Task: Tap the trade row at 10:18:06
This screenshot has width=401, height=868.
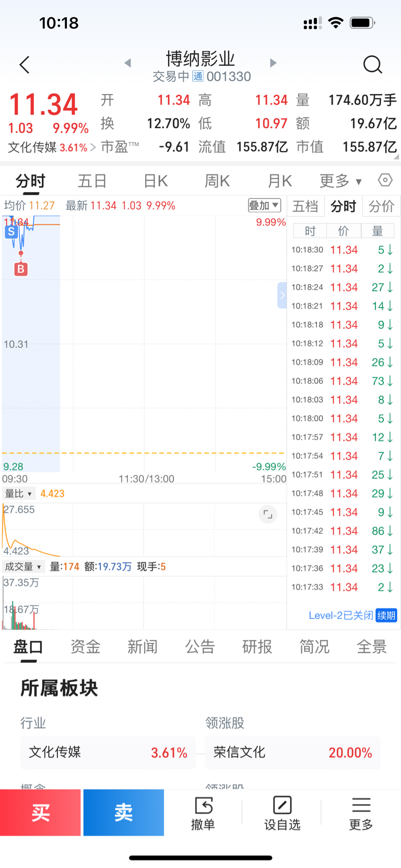Action: 343,381
